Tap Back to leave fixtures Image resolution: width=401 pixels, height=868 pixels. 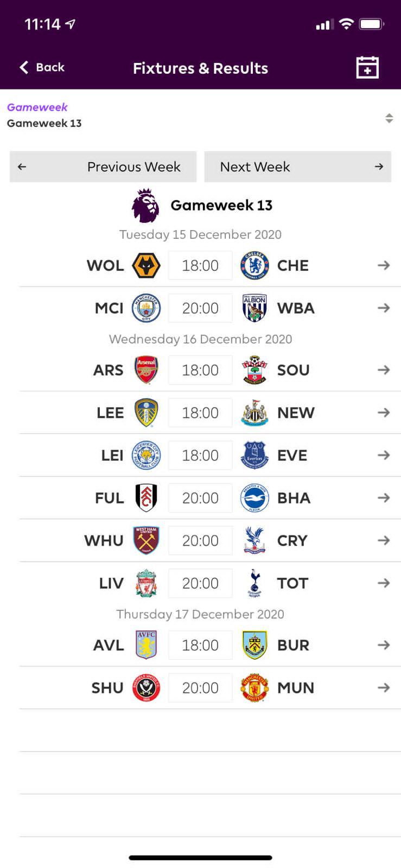tap(42, 67)
